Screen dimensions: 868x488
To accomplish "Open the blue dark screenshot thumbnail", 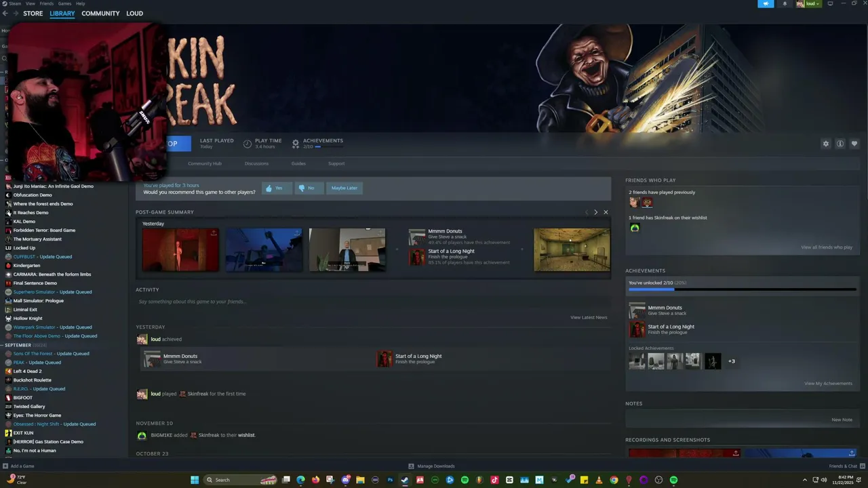I will point(264,249).
